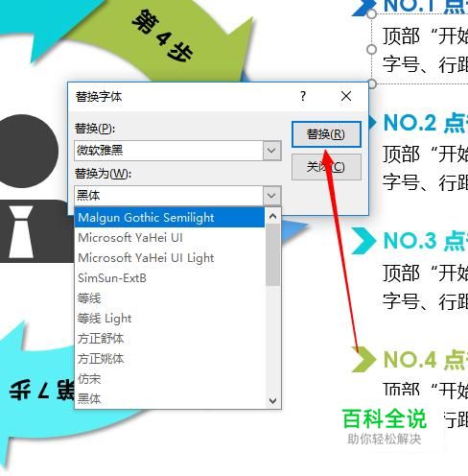The height and width of the screenshot is (476, 468).
Task: Click the NO.2 heading on the slide
Action: pos(425,123)
